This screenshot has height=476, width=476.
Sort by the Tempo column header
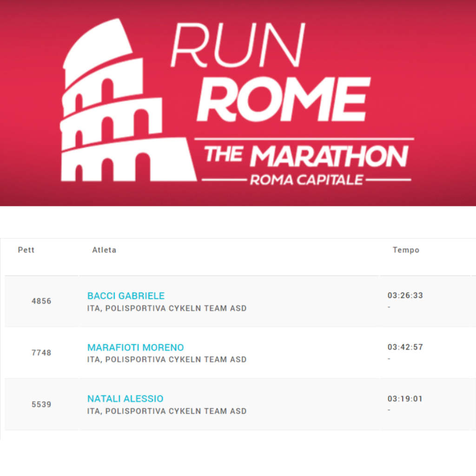point(406,250)
